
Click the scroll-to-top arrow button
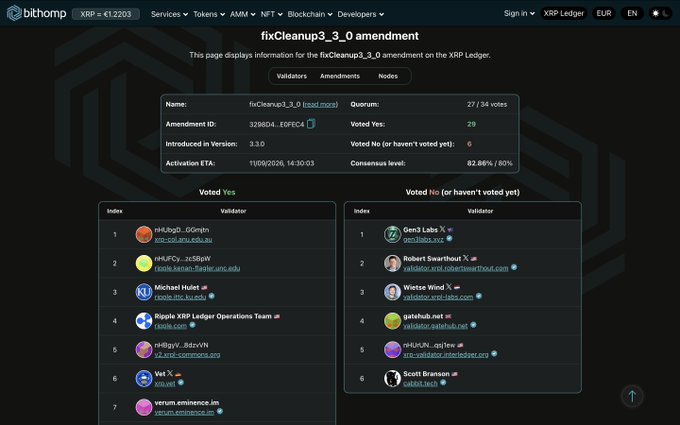pyautogui.click(x=632, y=396)
